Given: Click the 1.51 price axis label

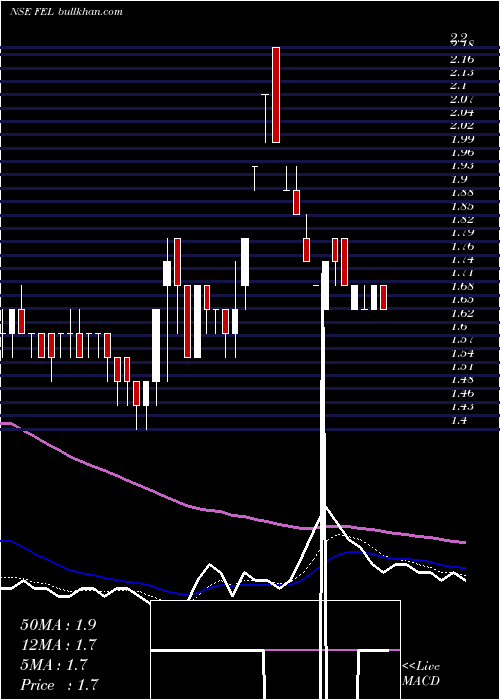Looking at the screenshot, I should pyautogui.click(x=462, y=367).
